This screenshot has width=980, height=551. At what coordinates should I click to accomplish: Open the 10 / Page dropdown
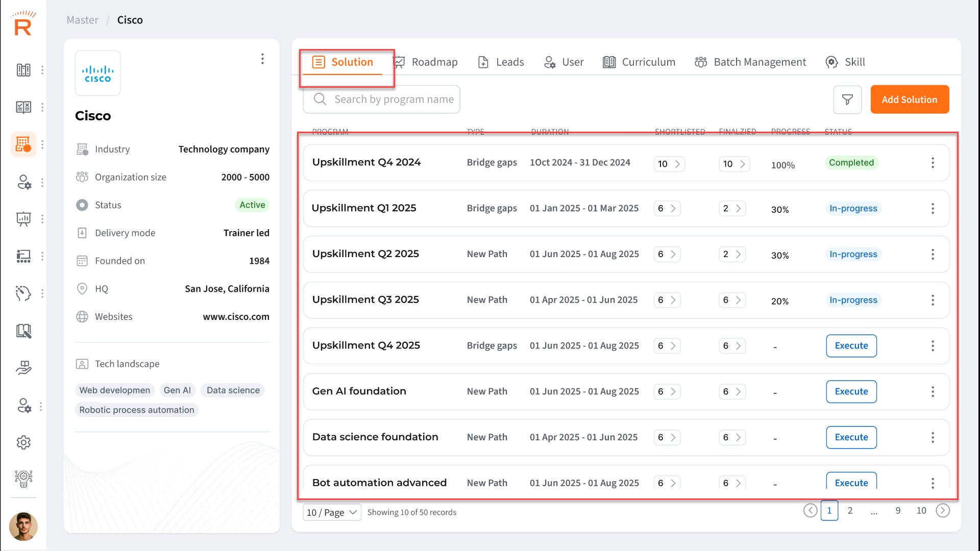pyautogui.click(x=332, y=512)
